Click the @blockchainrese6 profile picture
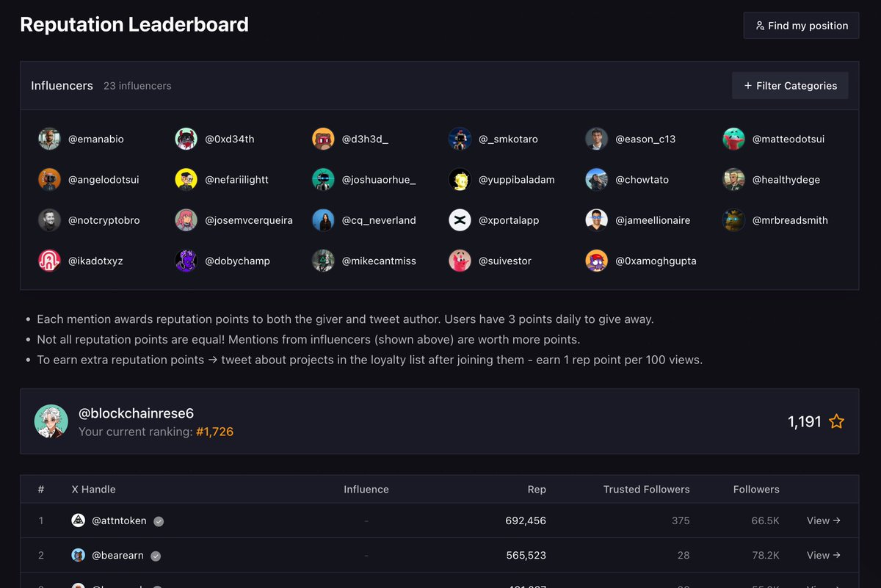The height and width of the screenshot is (588, 881). (x=51, y=421)
